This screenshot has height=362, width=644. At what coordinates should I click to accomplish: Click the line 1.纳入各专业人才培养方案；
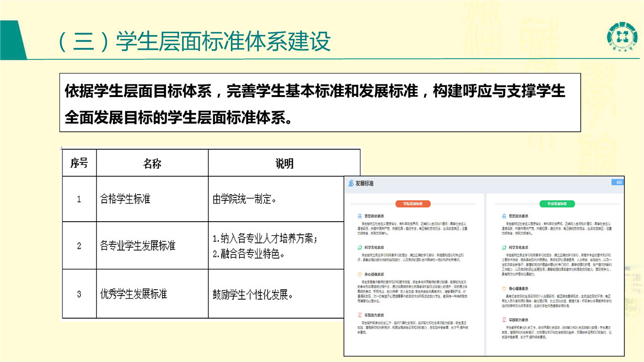point(265,239)
